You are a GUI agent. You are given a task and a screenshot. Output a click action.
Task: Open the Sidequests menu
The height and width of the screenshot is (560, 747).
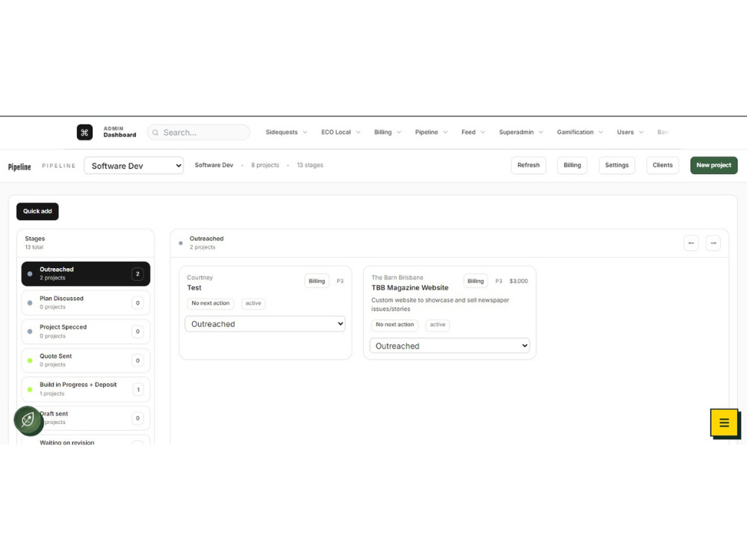point(286,132)
